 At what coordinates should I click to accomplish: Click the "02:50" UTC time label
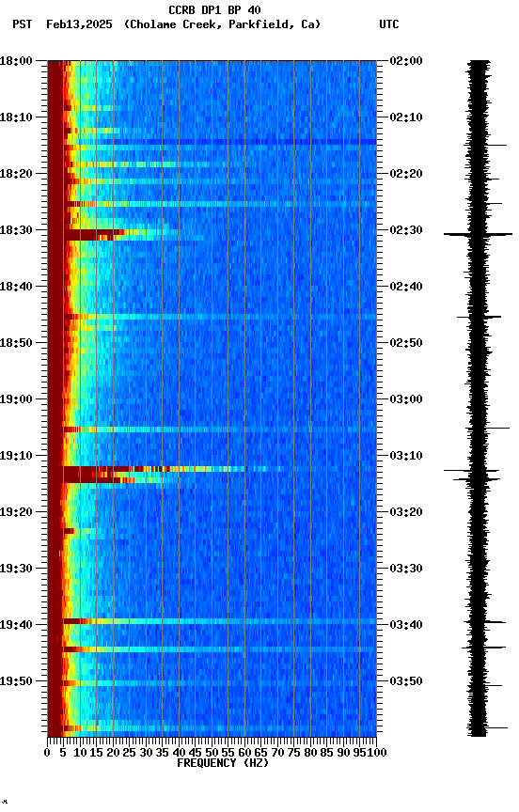tap(406, 343)
